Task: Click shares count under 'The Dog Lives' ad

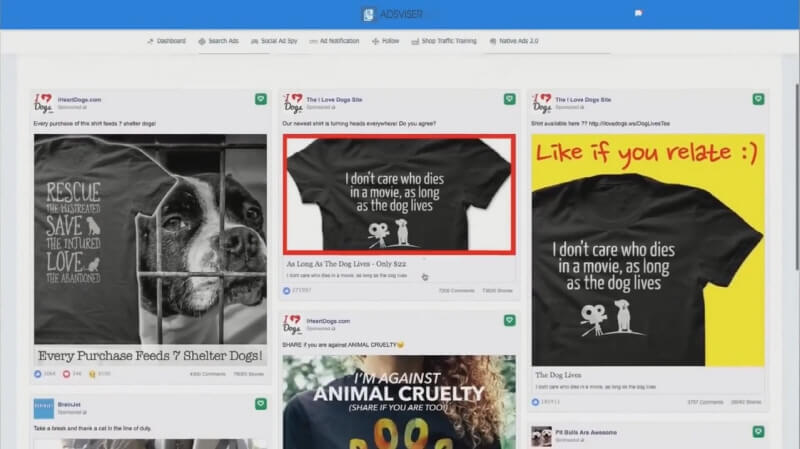Action: tap(746, 402)
